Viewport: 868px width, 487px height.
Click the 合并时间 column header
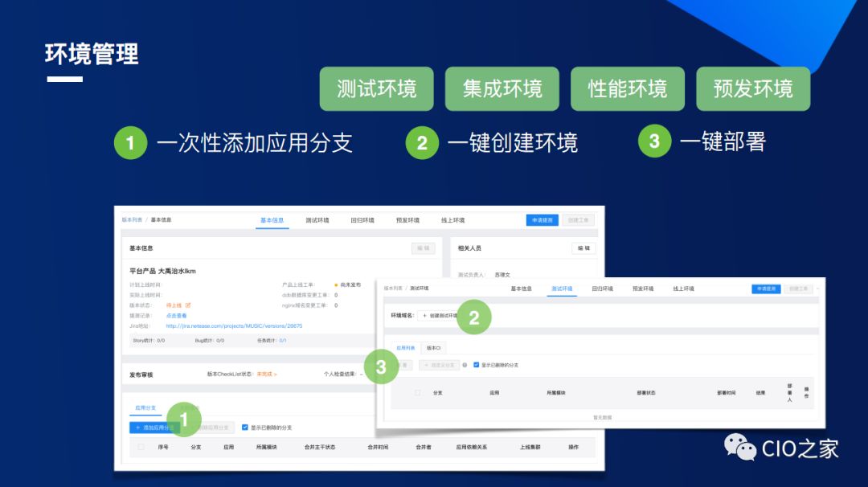(378, 447)
